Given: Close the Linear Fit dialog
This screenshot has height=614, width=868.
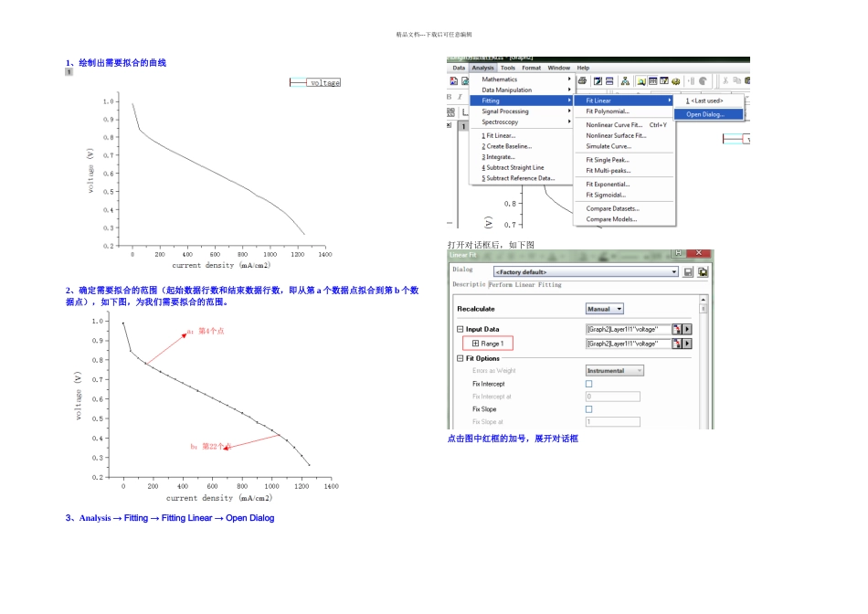Looking at the screenshot, I should 699,253.
